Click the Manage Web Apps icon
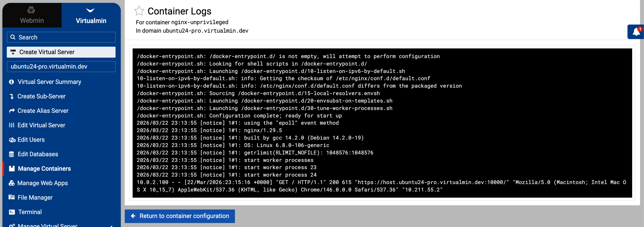The height and width of the screenshot is (227, 644). pyautogui.click(x=11, y=183)
